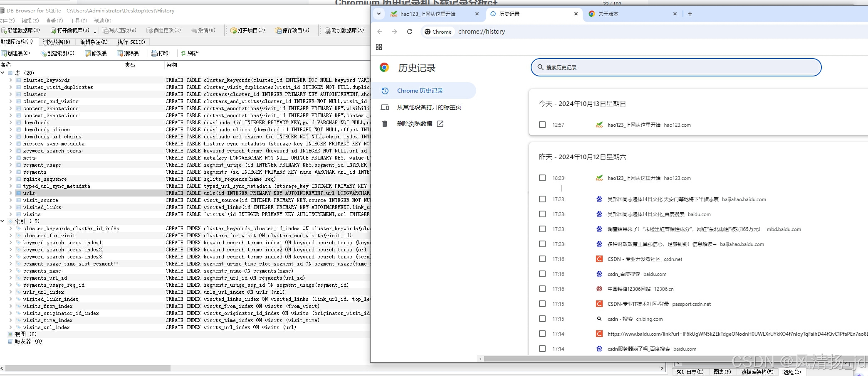Expand the urls table node
Viewport: 868px width, 376px height.
11,193
